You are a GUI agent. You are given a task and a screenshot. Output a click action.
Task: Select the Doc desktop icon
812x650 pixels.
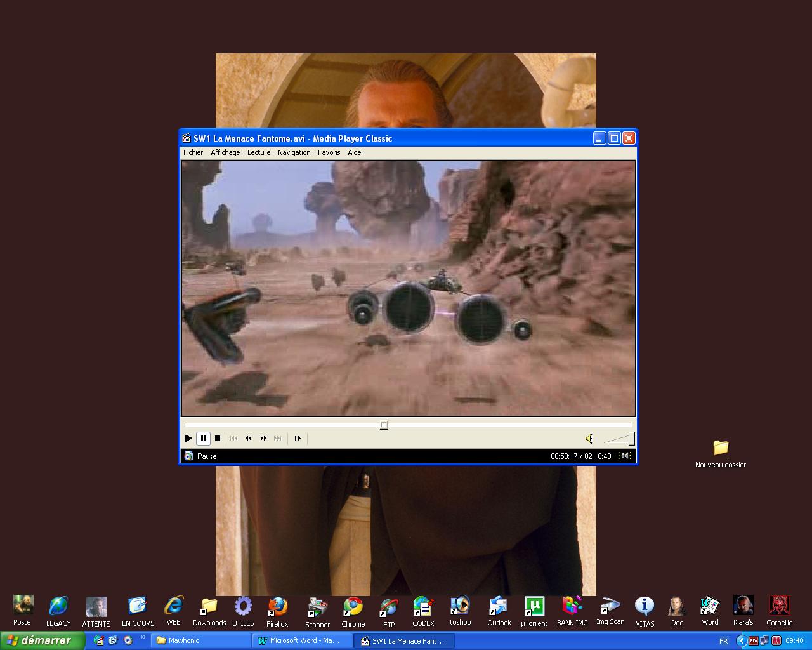pos(678,611)
